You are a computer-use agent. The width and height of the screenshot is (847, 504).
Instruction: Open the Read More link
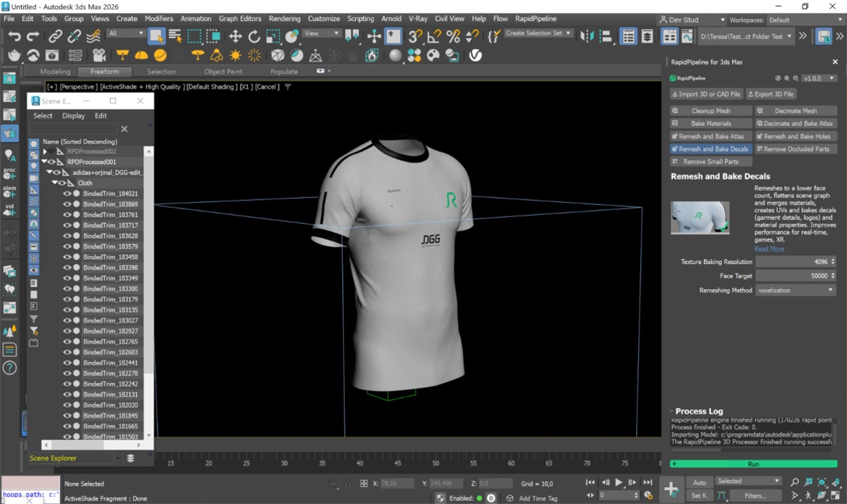(769, 248)
